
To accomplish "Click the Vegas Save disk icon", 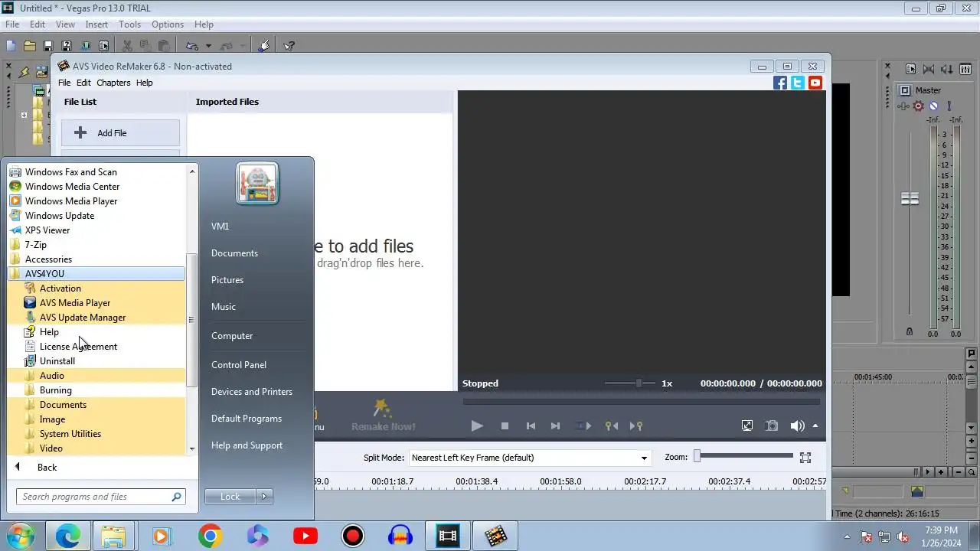I will pyautogui.click(x=48, y=46).
